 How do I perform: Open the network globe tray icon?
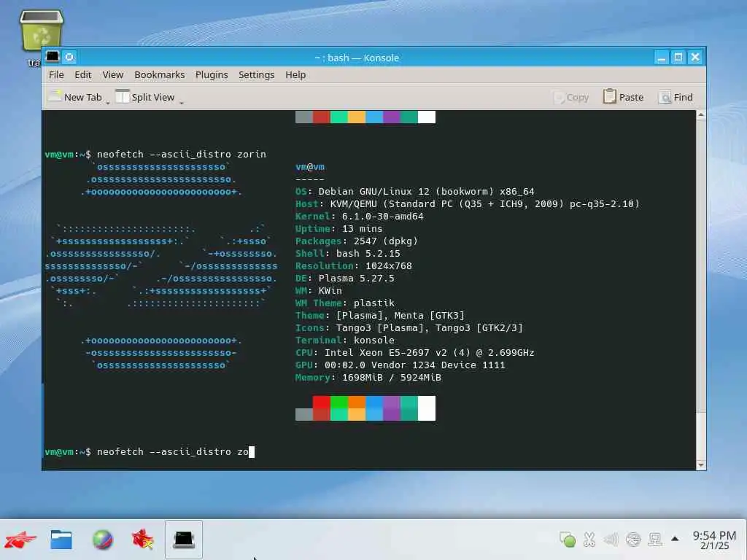(633, 540)
